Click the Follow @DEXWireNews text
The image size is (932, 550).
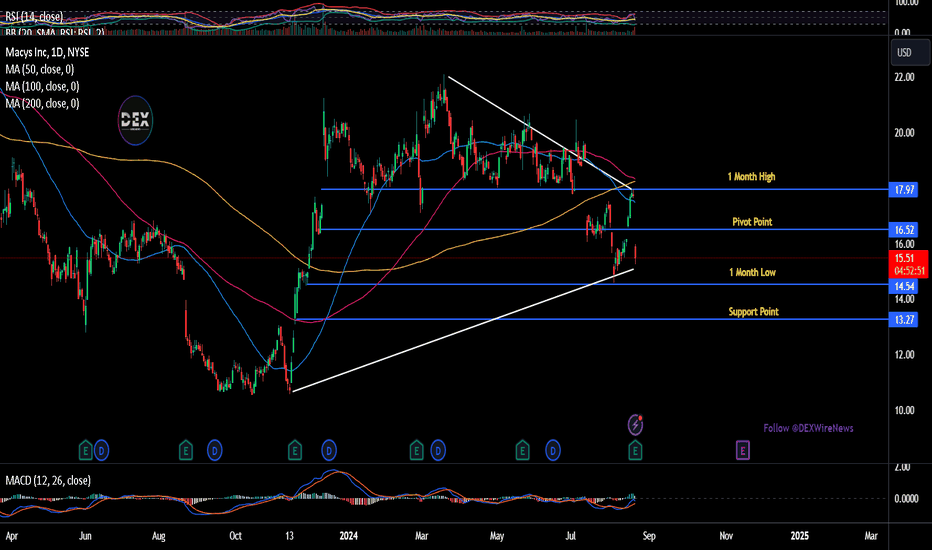(808, 428)
